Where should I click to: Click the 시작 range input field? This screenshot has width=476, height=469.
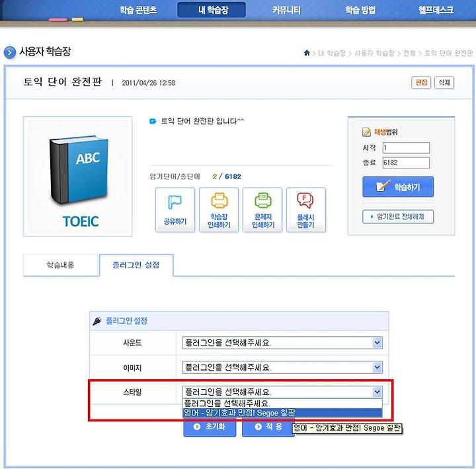tap(406, 148)
